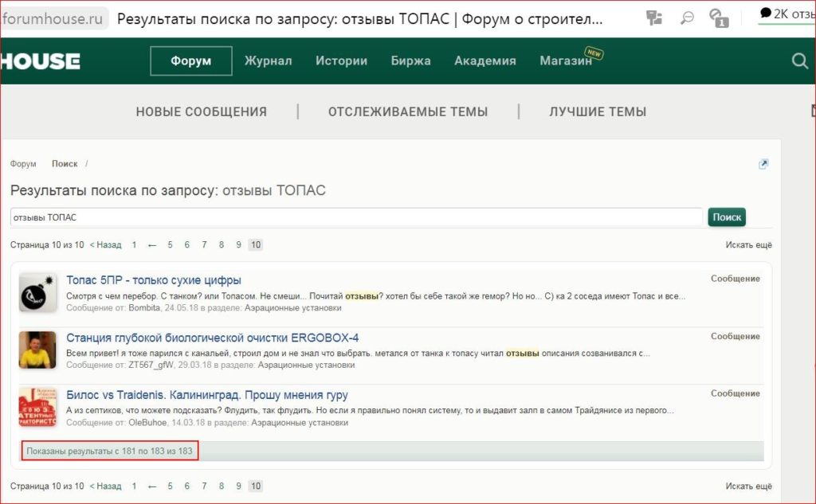Image resolution: width=816 pixels, height=504 pixels.
Task: Open user OleBuhoe profile link
Action: pyautogui.click(x=147, y=422)
